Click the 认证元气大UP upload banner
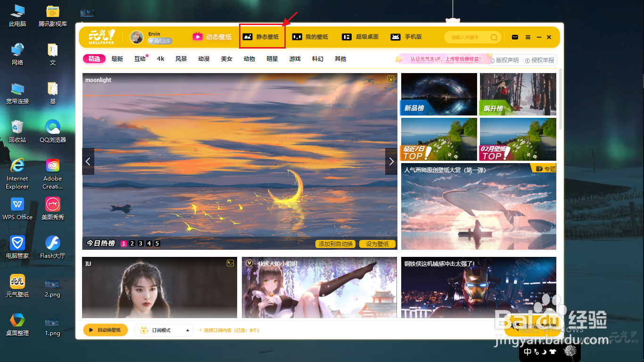Image resolution: width=644 pixels, height=362 pixels. [x=443, y=59]
